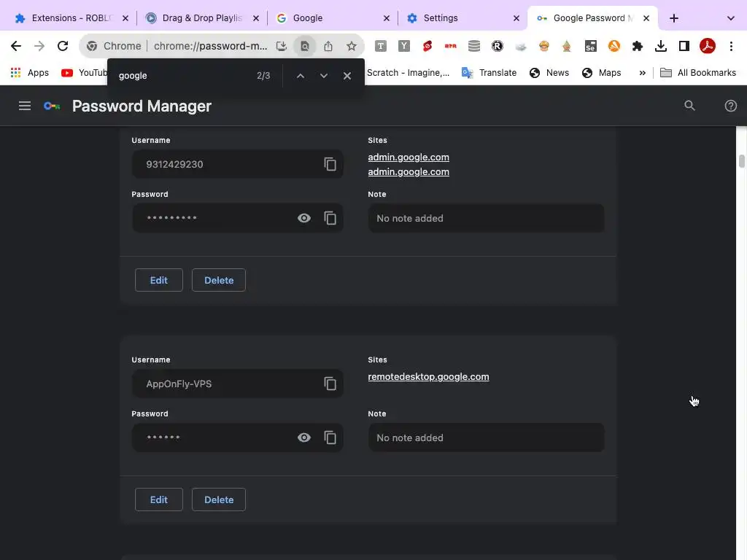Open Chrome downloads icon

tap(660, 46)
